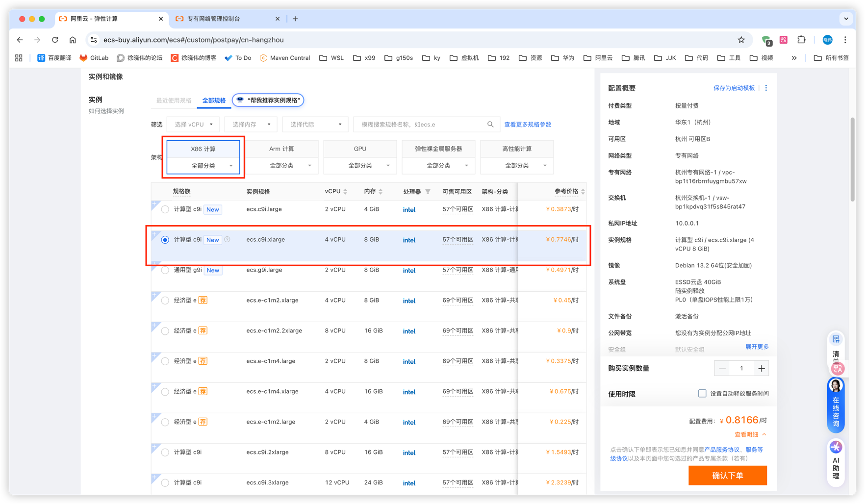Image resolution: width=865 pixels, height=504 pixels.
Task: Open the AI助理 floating assistant
Action: coord(836,461)
